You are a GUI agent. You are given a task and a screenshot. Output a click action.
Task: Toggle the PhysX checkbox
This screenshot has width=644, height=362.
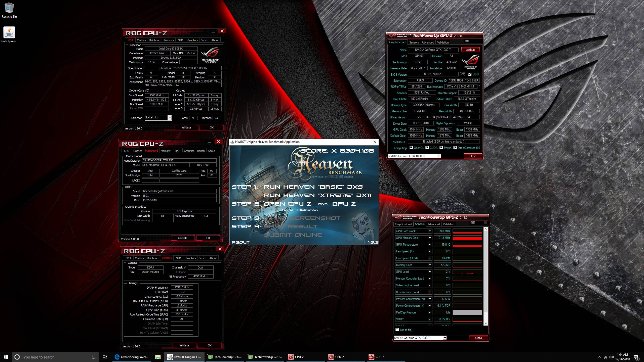click(x=441, y=148)
